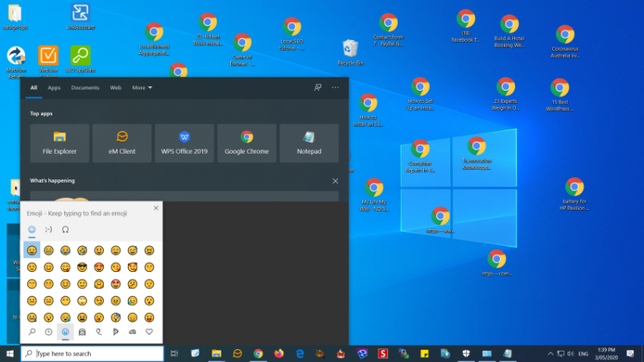The image size is (644, 362).
Task: Expand the More dropdown in search
Action: [142, 88]
